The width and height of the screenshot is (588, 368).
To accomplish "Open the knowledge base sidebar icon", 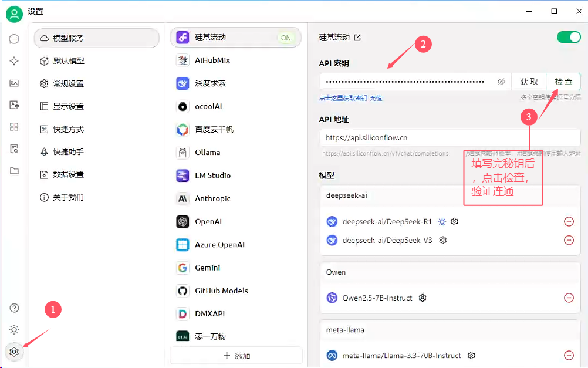I will point(14,148).
